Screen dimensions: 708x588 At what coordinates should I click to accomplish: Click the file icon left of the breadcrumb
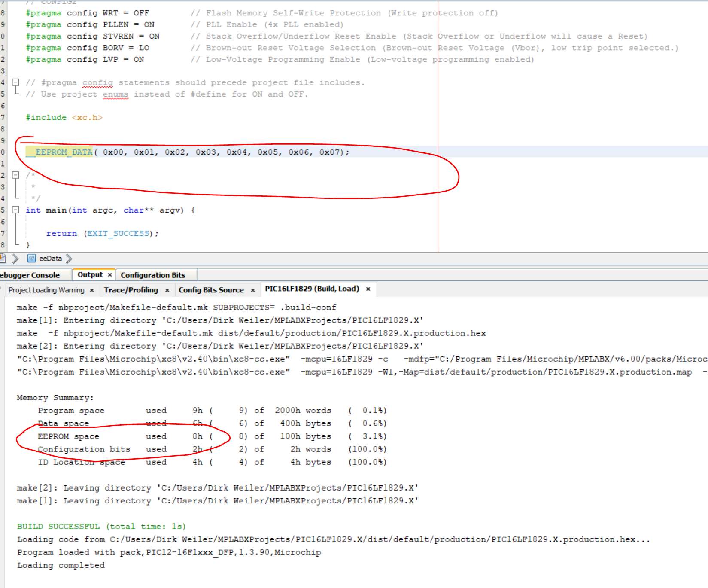[2, 258]
